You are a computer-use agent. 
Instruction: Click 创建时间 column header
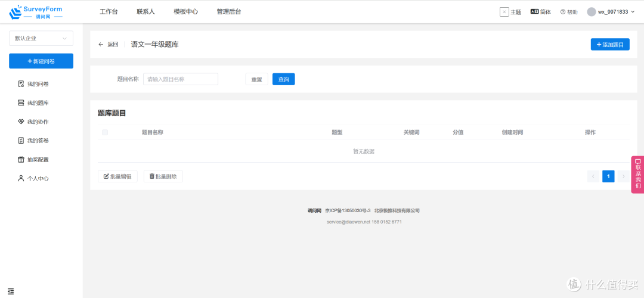point(513,132)
